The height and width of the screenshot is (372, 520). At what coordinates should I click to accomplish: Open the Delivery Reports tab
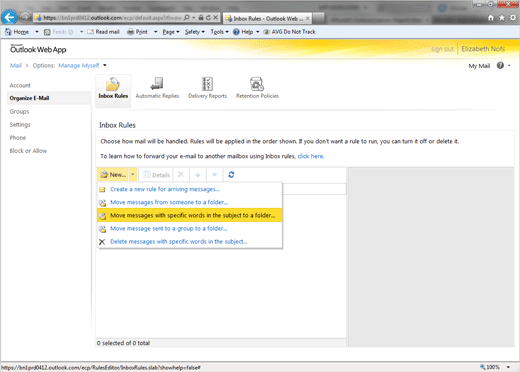[207, 88]
